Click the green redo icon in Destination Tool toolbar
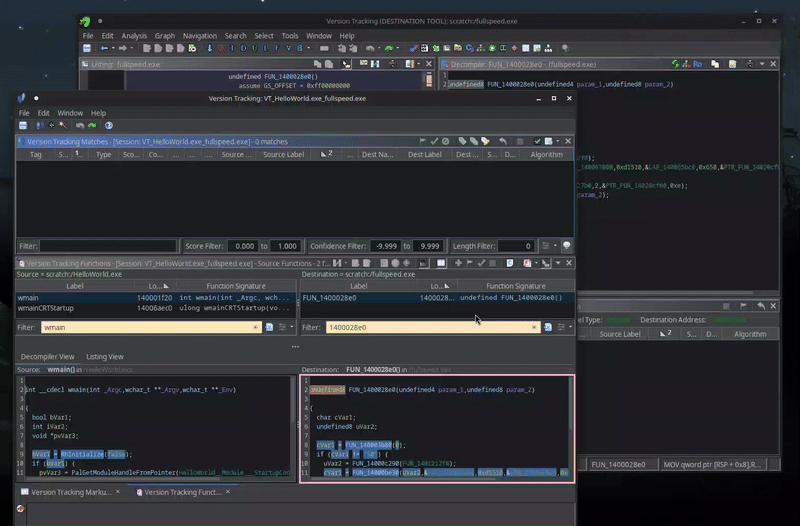 point(389,48)
